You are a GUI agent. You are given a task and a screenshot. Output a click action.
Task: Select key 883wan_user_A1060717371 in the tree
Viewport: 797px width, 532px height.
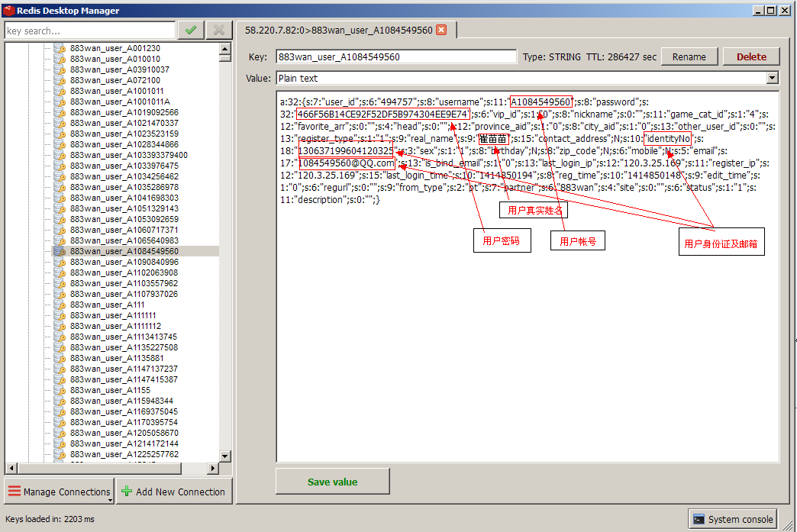[124, 230]
